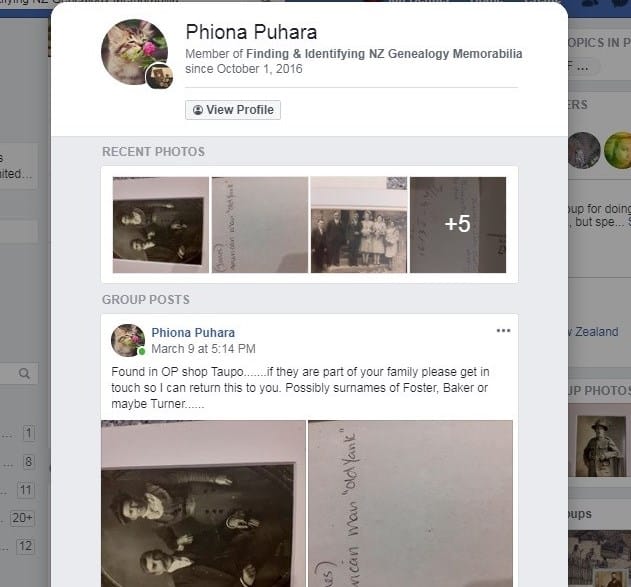
Task: Open the old portrait photo in post
Action: 203,504
